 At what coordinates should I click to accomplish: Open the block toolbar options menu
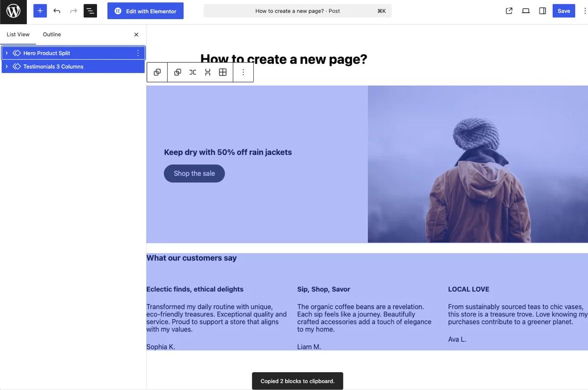[243, 72]
